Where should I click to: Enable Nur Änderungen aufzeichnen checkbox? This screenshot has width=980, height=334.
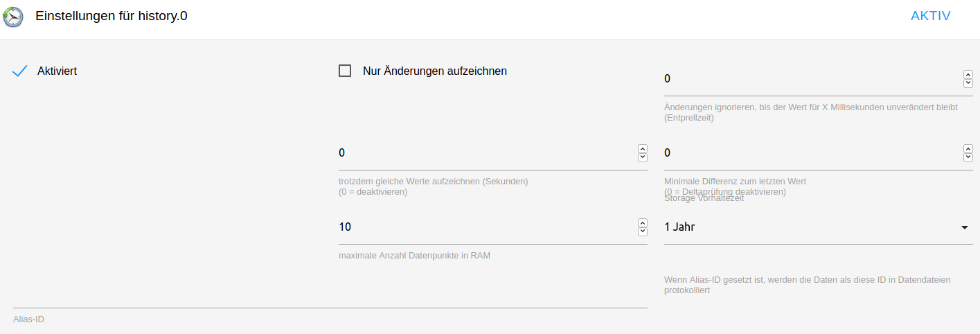345,71
